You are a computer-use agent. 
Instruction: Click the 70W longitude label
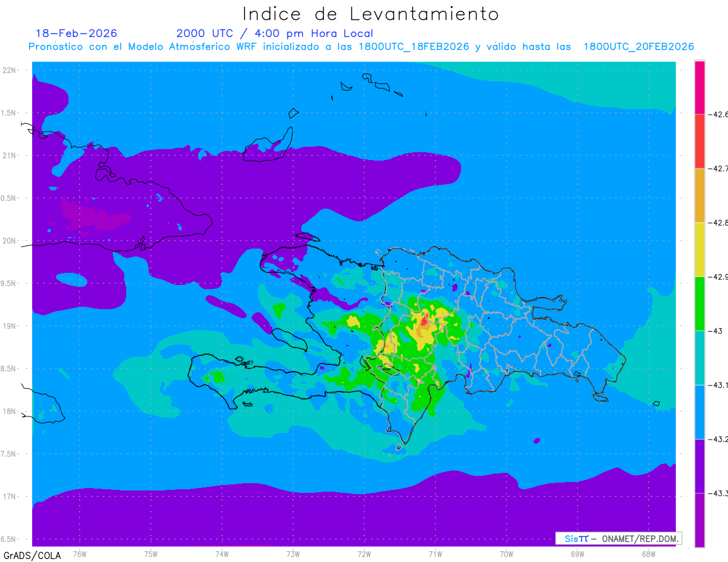click(507, 554)
